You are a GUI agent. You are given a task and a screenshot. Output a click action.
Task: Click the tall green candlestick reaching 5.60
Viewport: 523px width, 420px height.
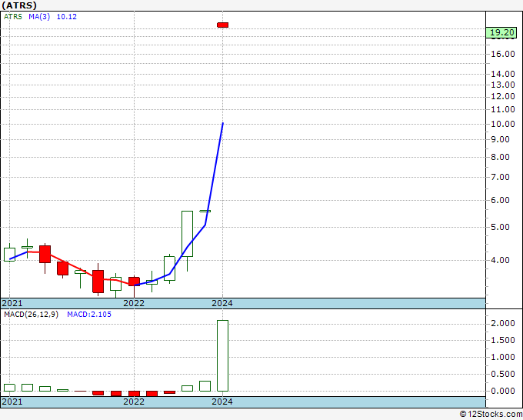point(187,234)
